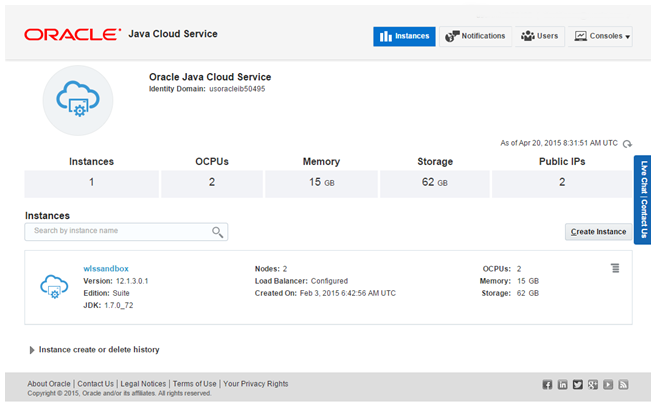This screenshot has height=405, width=651.
Task: Open the Live Chat Contact Us side tab
Action: coord(642,200)
